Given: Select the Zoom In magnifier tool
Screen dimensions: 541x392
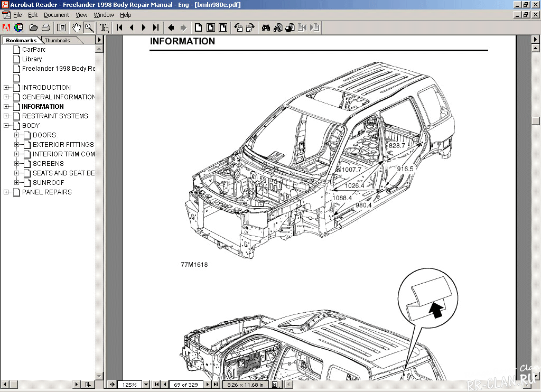Looking at the screenshot, I should (x=89, y=27).
